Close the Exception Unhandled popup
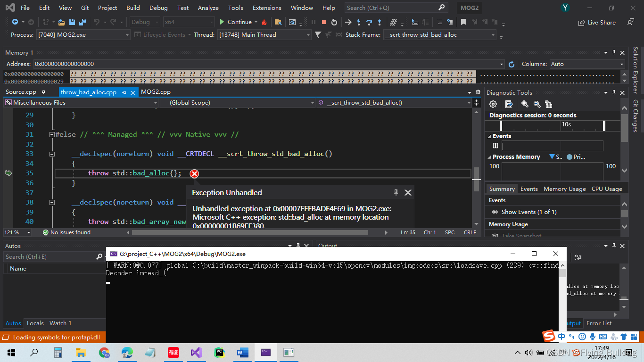The width and height of the screenshot is (644, 362). 408,192
